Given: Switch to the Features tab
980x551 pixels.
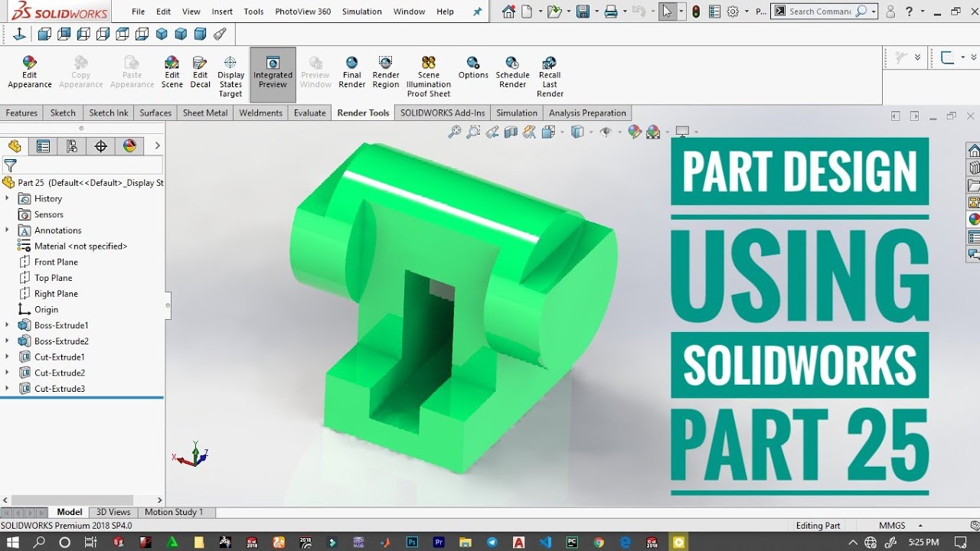Looking at the screenshot, I should pos(21,112).
